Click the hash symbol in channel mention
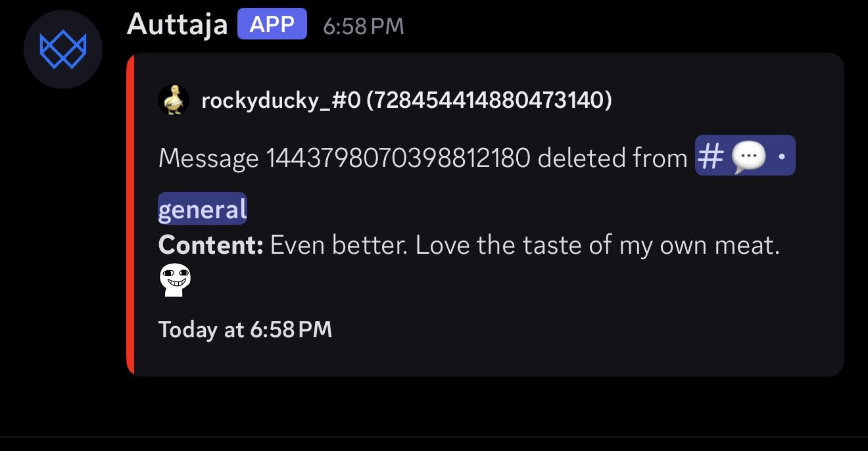 710,156
